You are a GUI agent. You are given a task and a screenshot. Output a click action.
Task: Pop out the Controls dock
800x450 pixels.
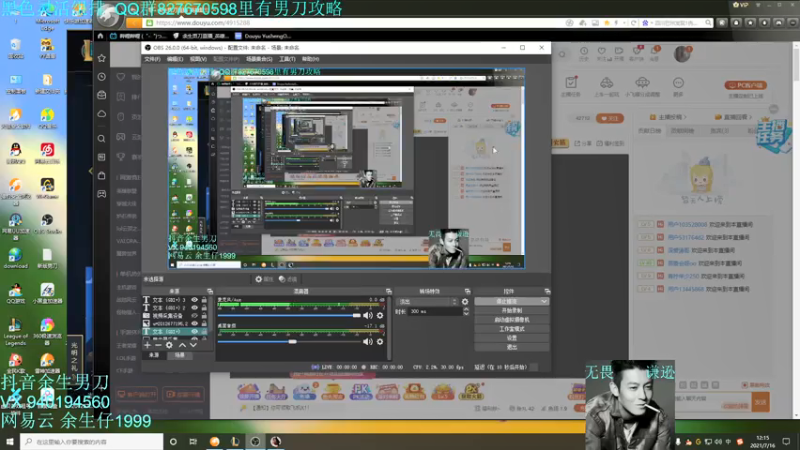point(547,291)
